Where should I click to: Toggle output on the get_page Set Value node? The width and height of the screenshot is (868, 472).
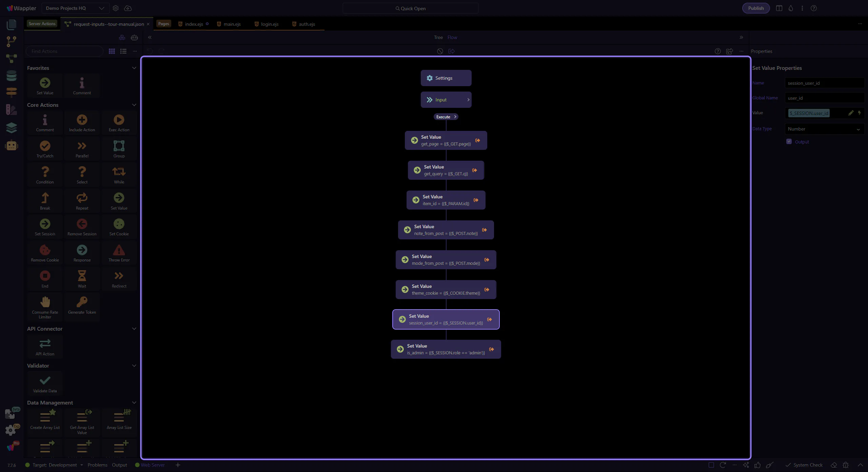[477, 140]
